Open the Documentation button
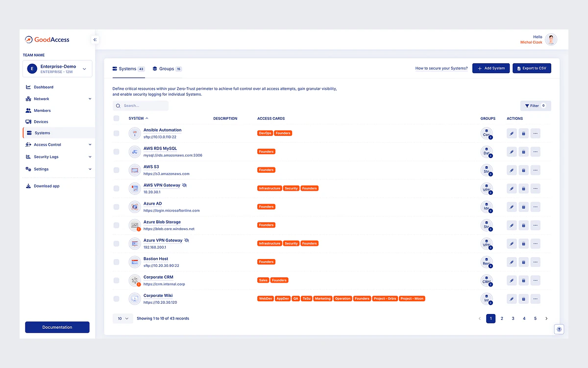The width and height of the screenshot is (588, 368). [x=57, y=327]
